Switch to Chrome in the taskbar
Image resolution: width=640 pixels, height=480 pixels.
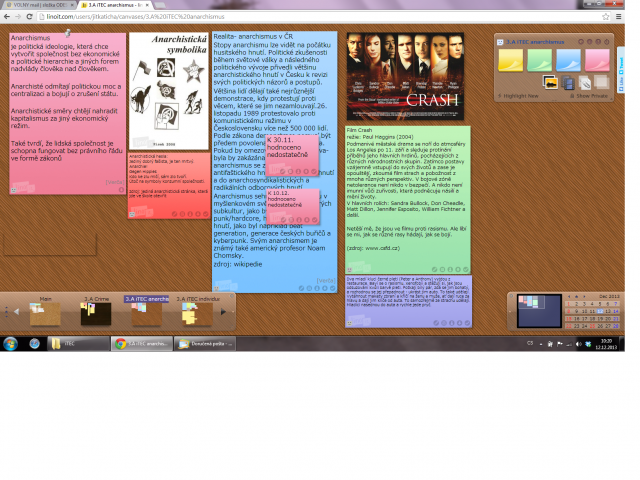tap(141, 344)
